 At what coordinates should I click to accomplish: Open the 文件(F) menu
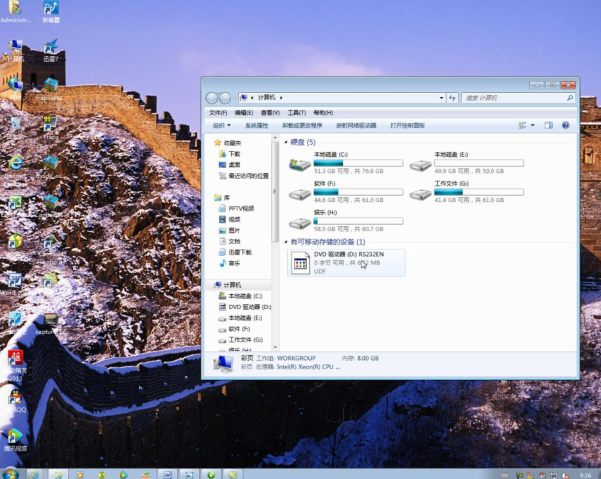(218, 113)
